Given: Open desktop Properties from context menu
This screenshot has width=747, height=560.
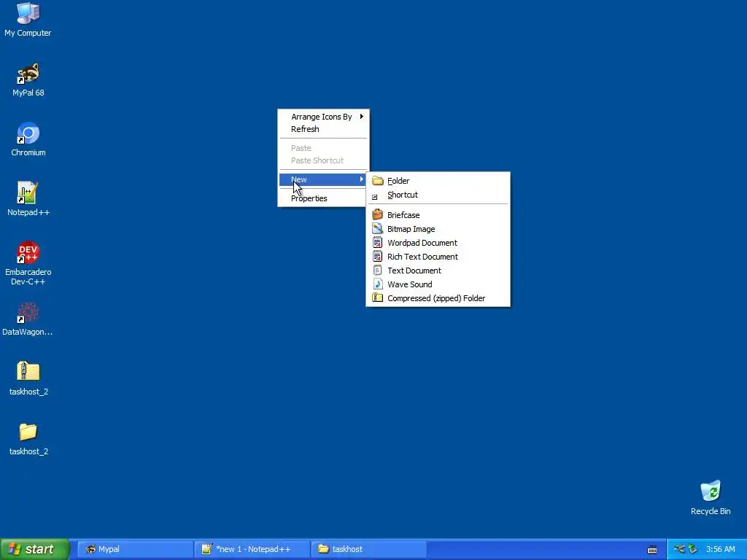Looking at the screenshot, I should coord(323,198).
